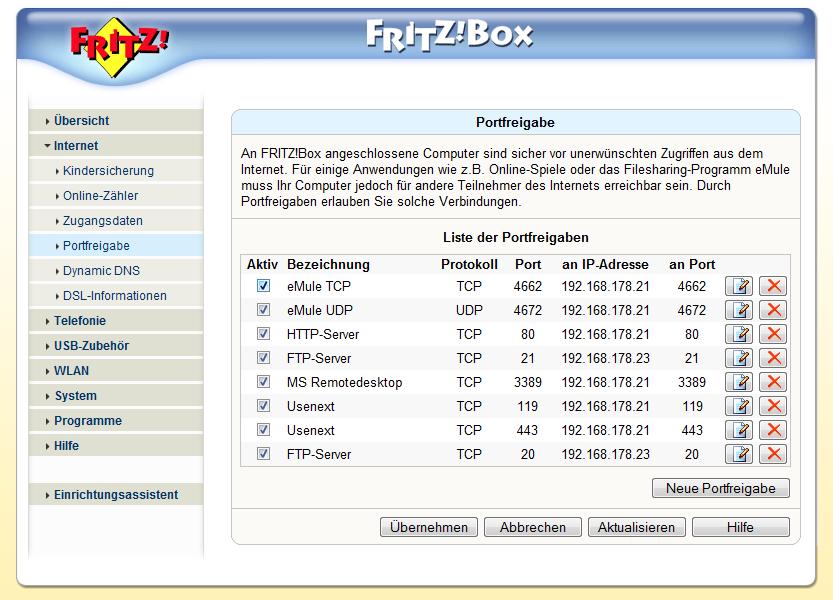This screenshot has height=600, width=833.
Task: Edit the FTP-Server port 21 entry
Action: (x=739, y=358)
